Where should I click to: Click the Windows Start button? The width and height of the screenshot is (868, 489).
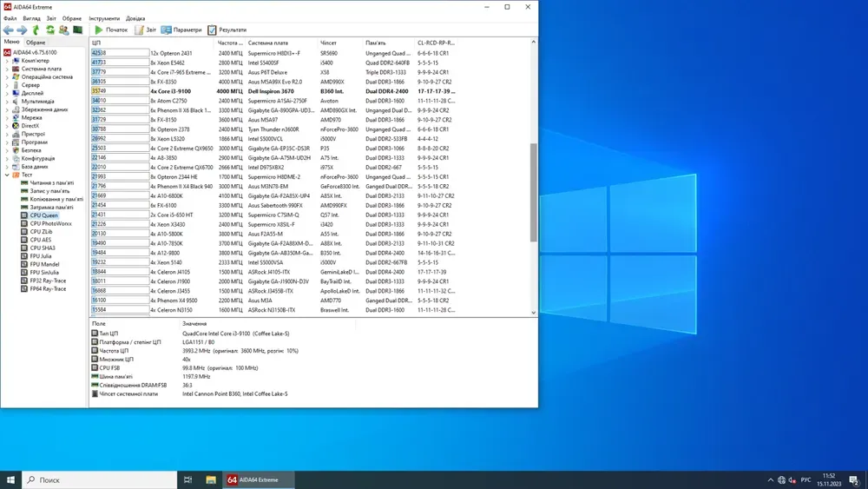(11, 479)
